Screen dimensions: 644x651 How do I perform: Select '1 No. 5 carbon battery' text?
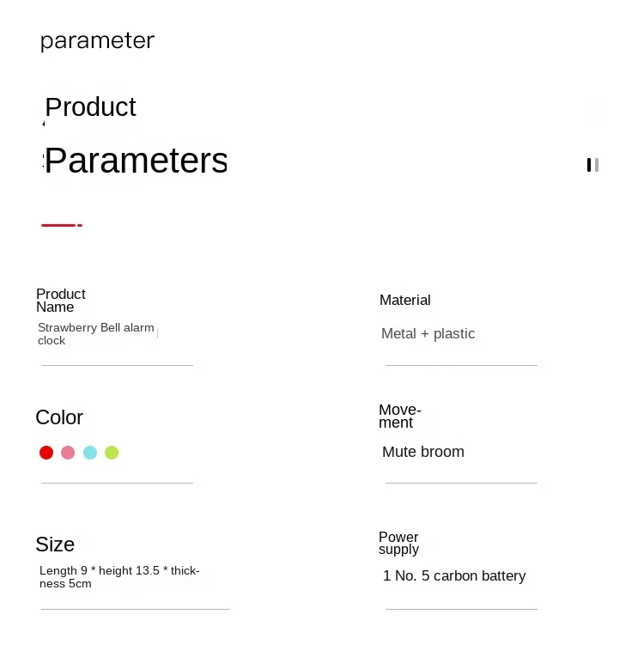coord(454,576)
